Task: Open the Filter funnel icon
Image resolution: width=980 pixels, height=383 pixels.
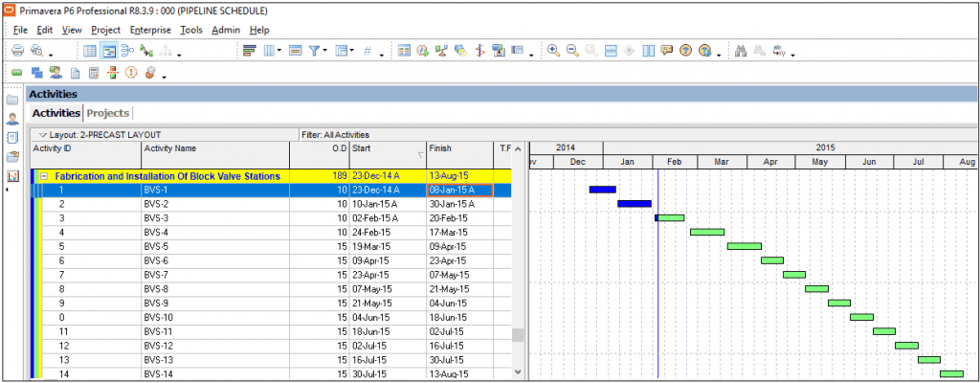Action: coord(314,52)
